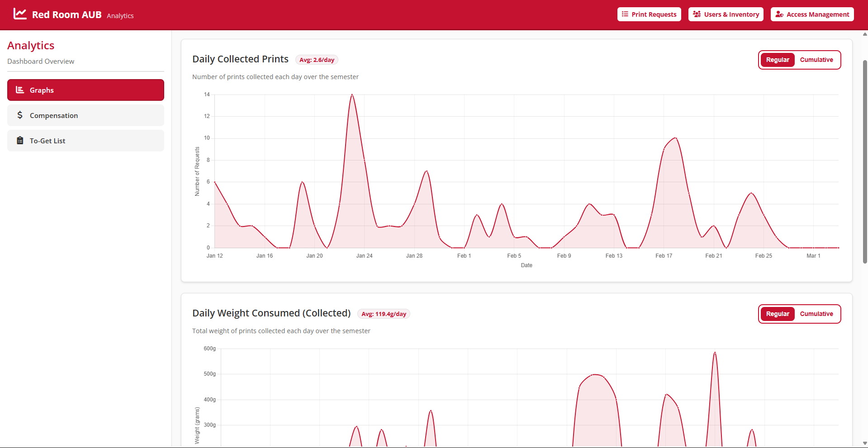Open the Print Requests page
The width and height of the screenshot is (868, 448).
point(649,14)
